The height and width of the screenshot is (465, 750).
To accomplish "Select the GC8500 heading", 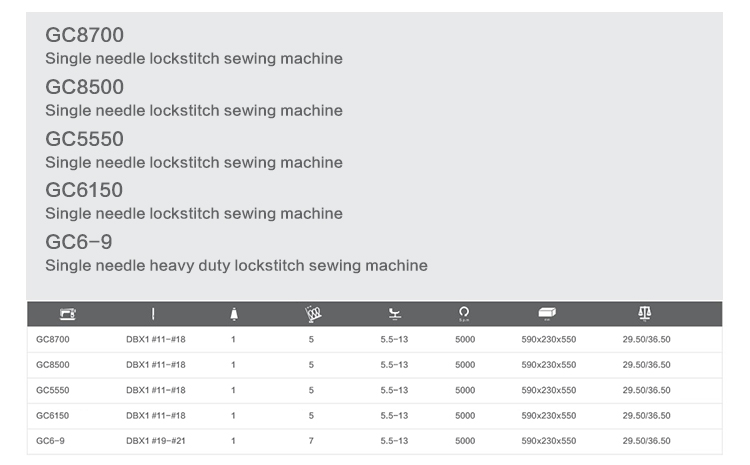I will tap(85, 87).
